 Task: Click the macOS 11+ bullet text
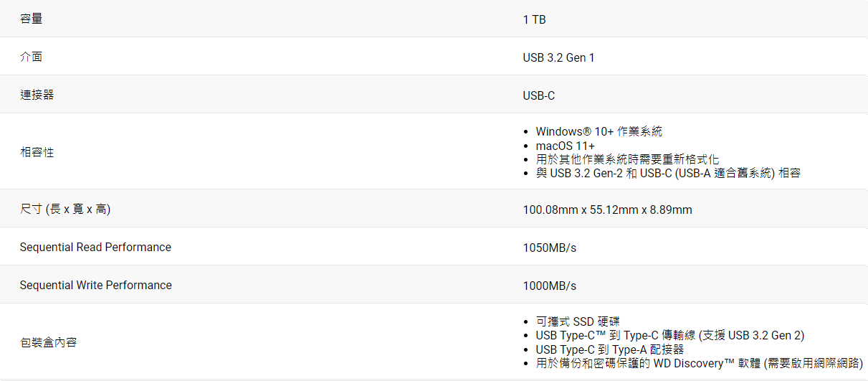(565, 146)
